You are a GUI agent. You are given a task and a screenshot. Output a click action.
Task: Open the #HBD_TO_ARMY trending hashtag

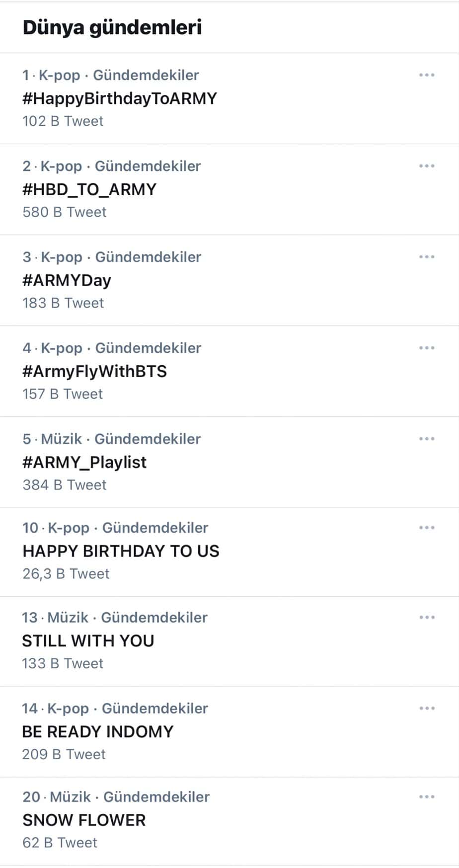(89, 189)
